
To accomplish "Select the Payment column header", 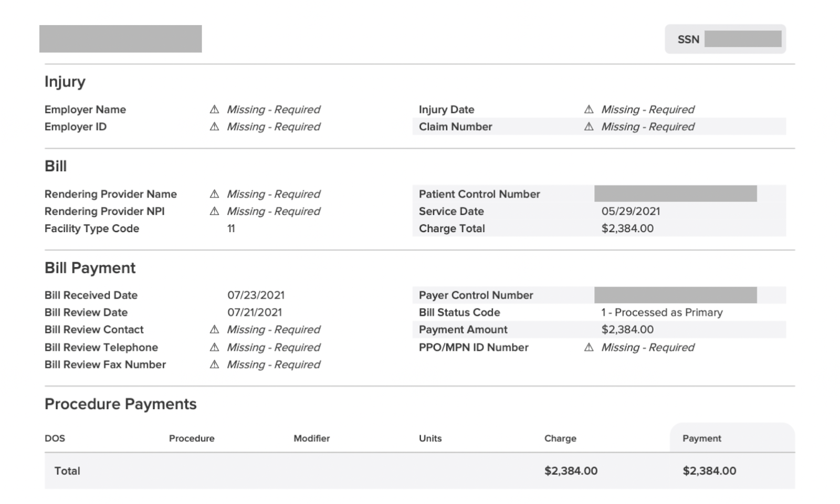I will pos(701,438).
